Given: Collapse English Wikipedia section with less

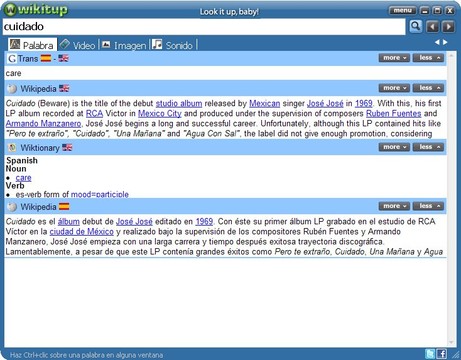Looking at the screenshot, I should (428, 88).
